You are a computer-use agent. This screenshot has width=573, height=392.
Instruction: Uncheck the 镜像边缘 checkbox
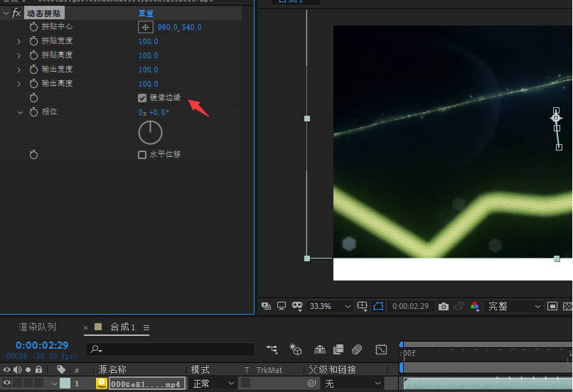tap(142, 98)
